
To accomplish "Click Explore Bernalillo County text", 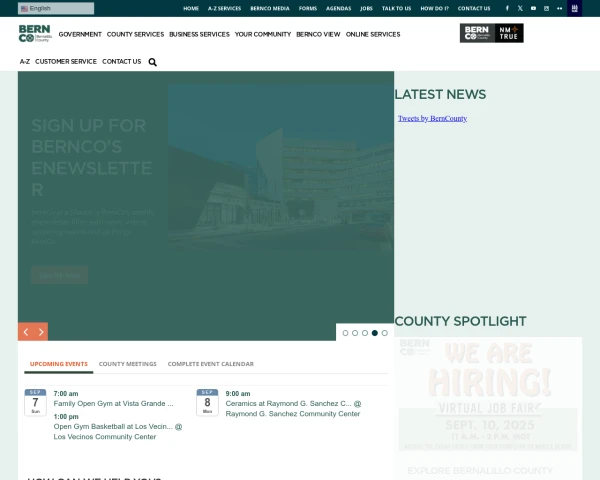I will [480, 470].
